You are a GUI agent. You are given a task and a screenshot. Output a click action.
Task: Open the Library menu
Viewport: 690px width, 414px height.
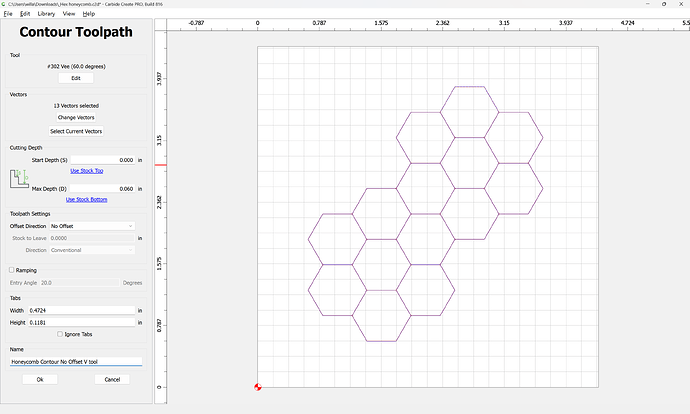46,14
